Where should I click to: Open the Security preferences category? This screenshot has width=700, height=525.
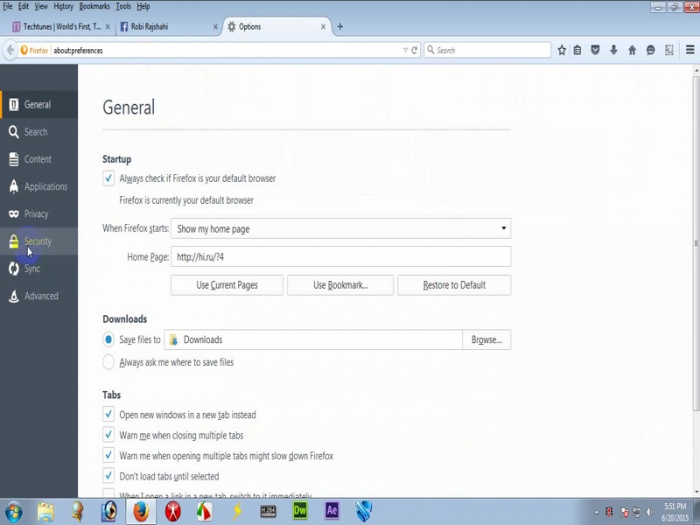coord(39,241)
